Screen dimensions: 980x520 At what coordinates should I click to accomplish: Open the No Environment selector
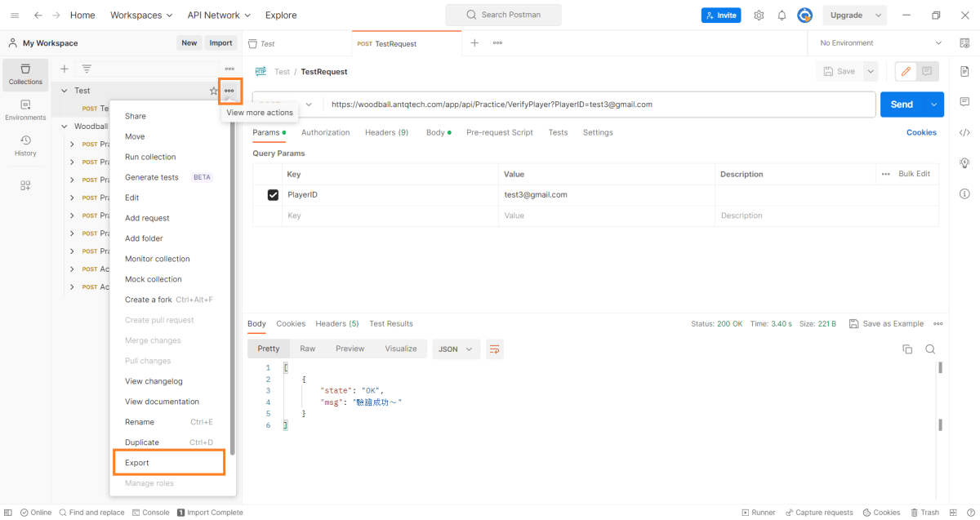point(880,42)
